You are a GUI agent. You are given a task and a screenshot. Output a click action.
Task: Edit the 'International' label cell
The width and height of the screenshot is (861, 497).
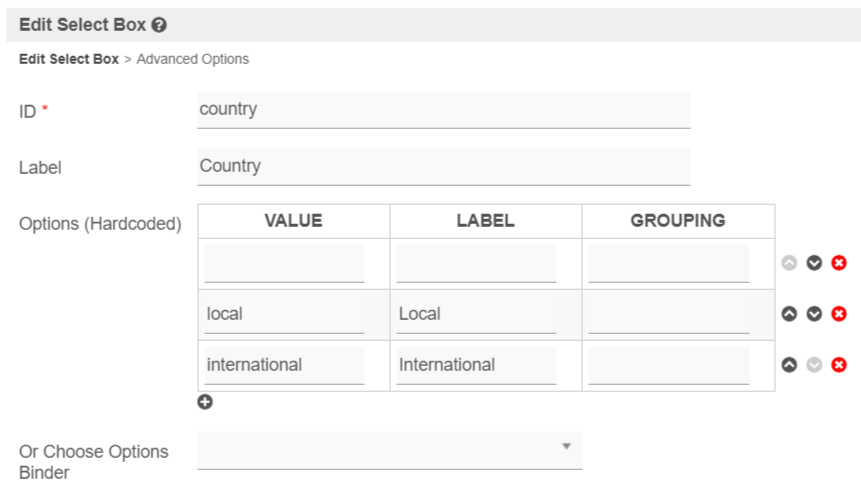475,365
